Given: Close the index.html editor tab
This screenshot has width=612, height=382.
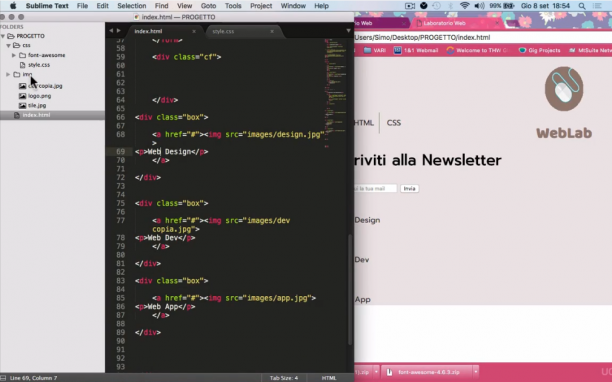Looking at the screenshot, I should coord(194,31).
